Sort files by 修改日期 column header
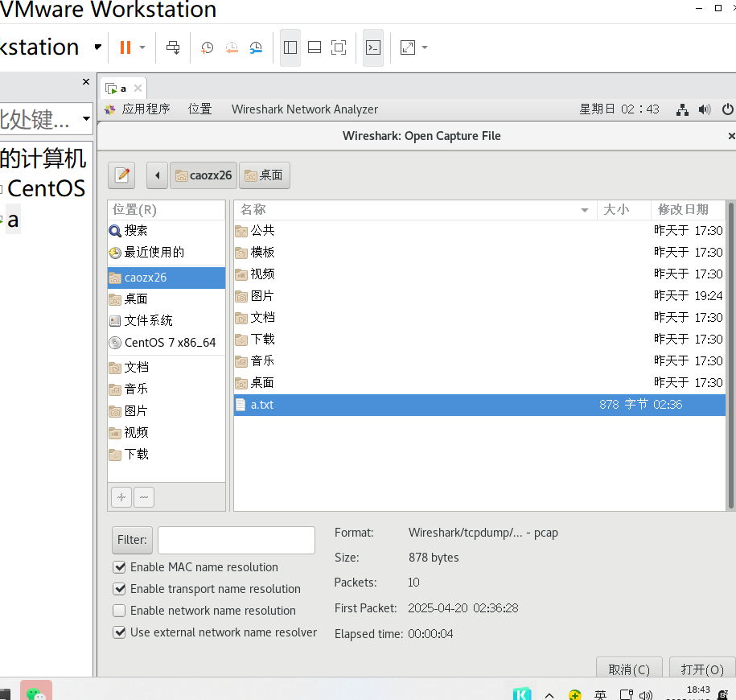 point(688,210)
